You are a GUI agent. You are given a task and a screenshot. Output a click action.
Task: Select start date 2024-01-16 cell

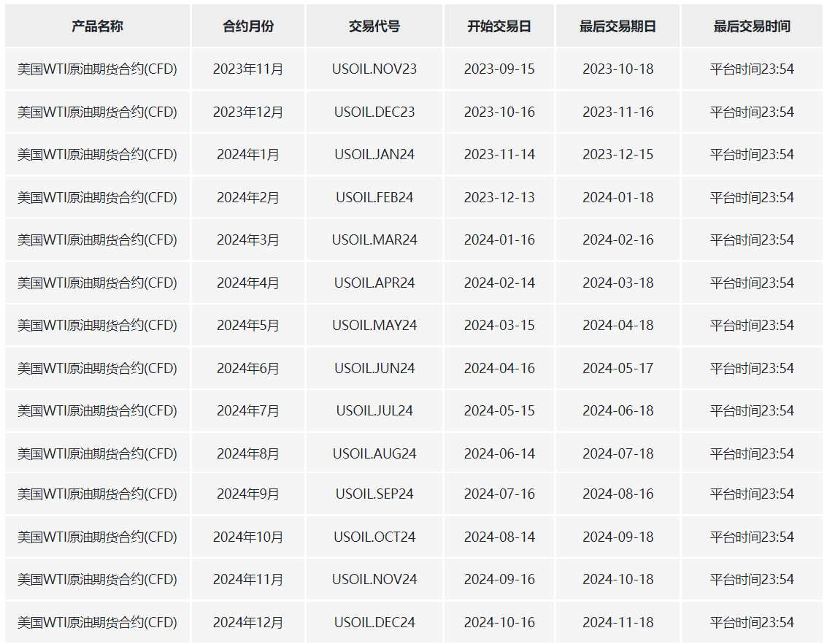(x=499, y=240)
